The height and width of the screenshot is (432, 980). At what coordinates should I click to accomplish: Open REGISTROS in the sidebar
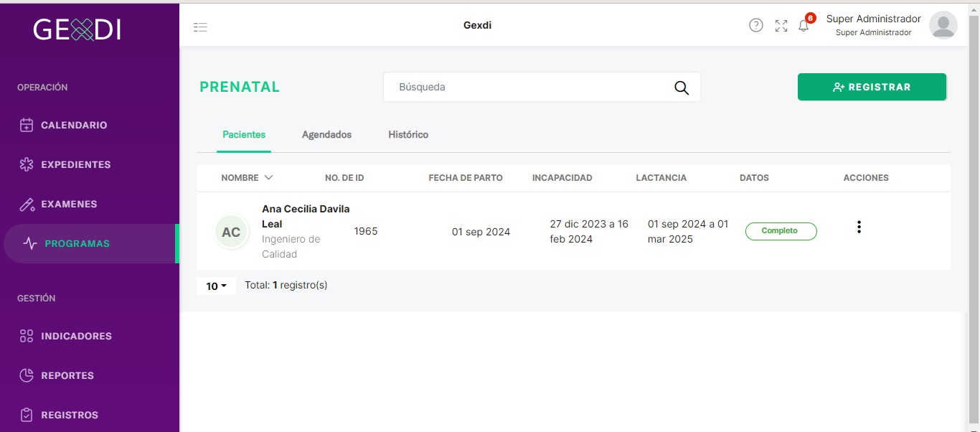(90, 415)
